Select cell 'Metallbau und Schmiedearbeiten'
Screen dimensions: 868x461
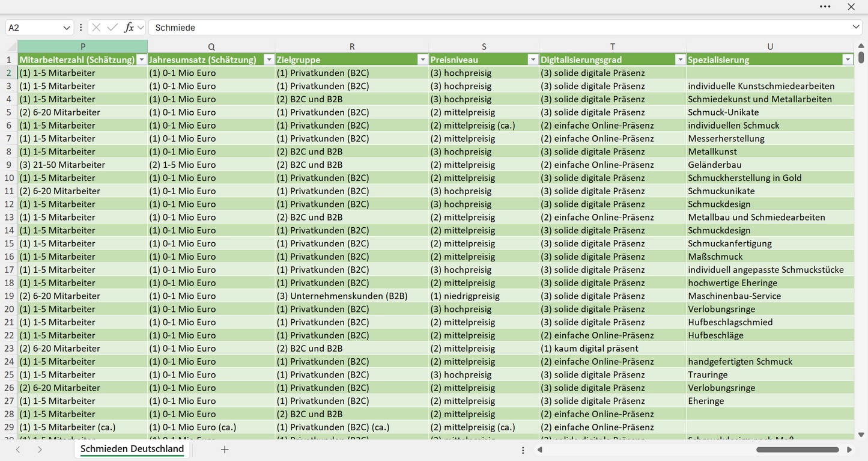770,217
